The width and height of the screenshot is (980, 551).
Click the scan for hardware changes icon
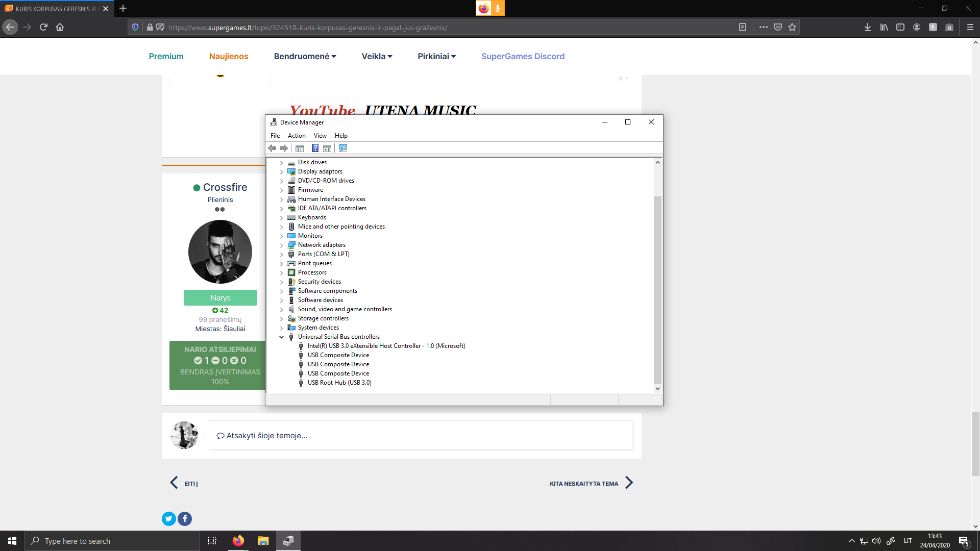click(343, 148)
